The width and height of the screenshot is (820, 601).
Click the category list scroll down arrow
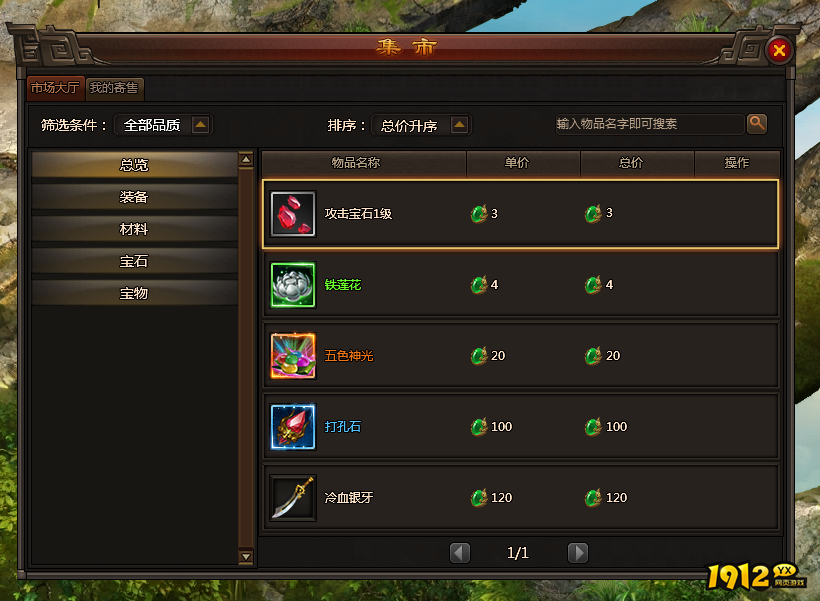[x=246, y=557]
